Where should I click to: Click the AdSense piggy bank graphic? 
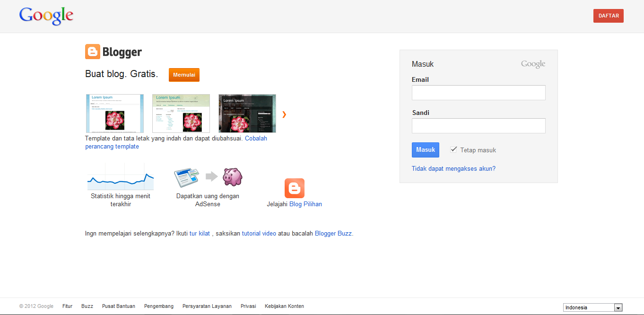(x=232, y=176)
